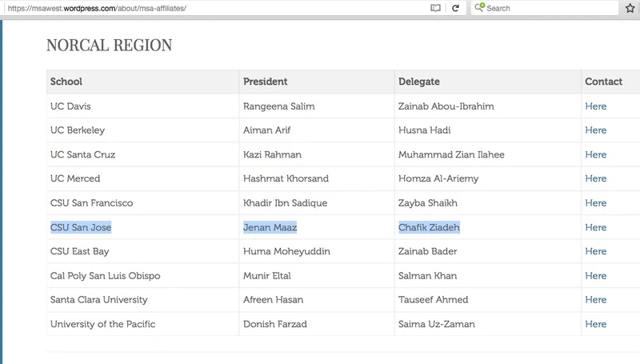
Task: Click the highlighted Jenan Maaz cell
Action: point(270,227)
